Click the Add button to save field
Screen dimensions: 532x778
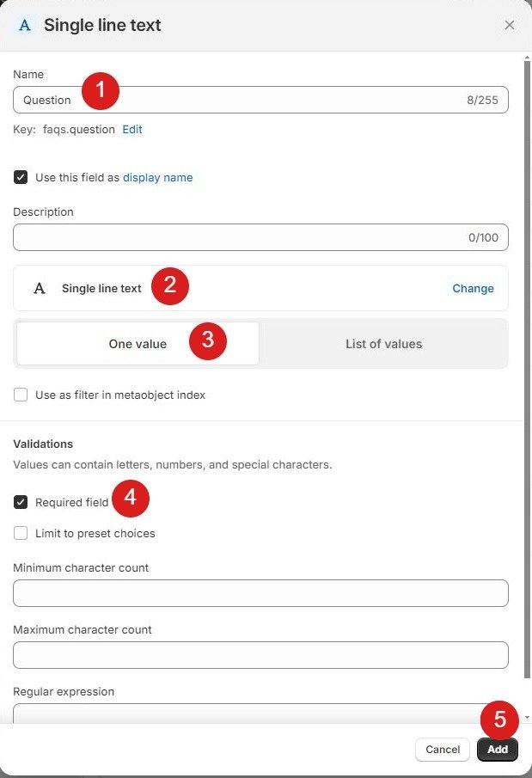coord(498,750)
